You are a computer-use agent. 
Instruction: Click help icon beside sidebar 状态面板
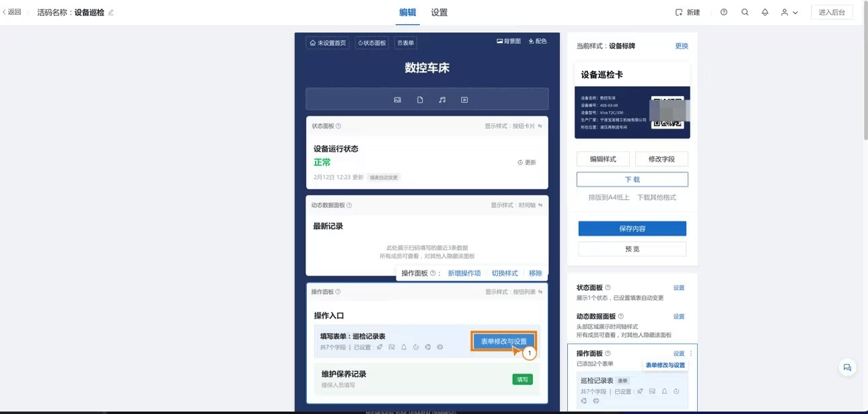point(608,287)
